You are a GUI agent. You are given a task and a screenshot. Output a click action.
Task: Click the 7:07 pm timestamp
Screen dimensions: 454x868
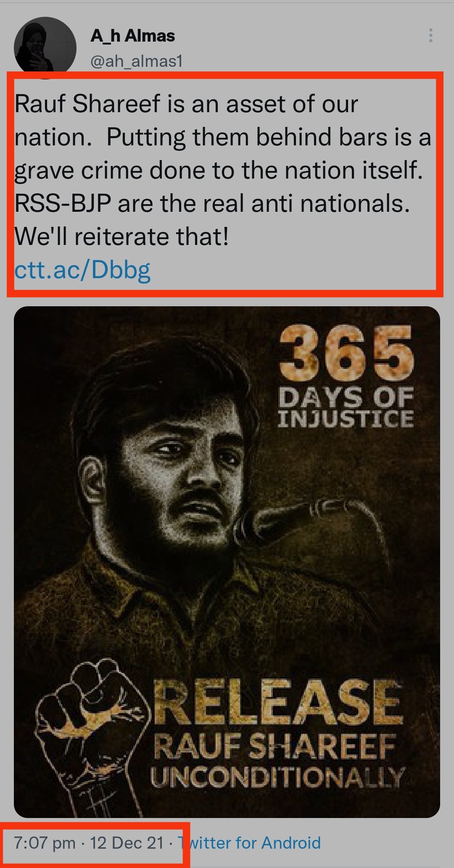pos(45,842)
